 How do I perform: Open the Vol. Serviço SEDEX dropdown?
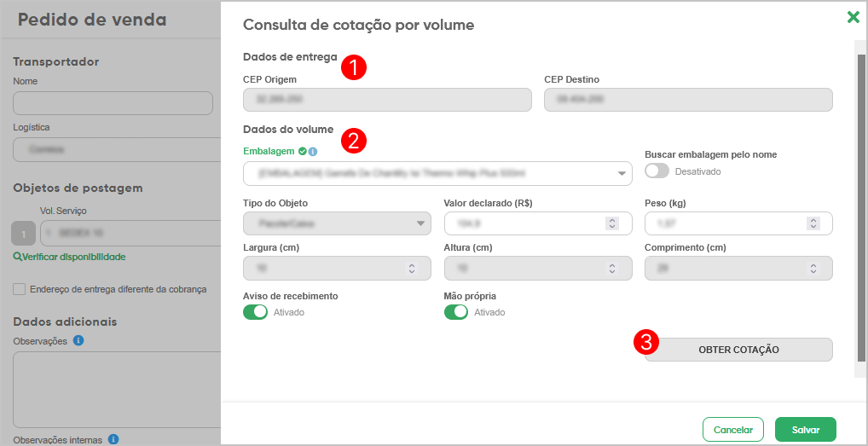(x=130, y=234)
